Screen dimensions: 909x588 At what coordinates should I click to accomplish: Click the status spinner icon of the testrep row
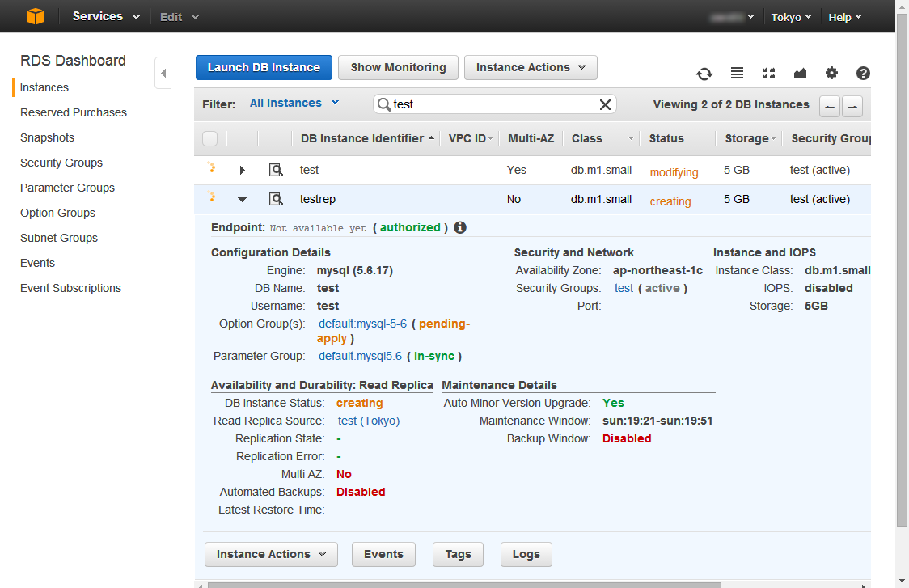212,197
